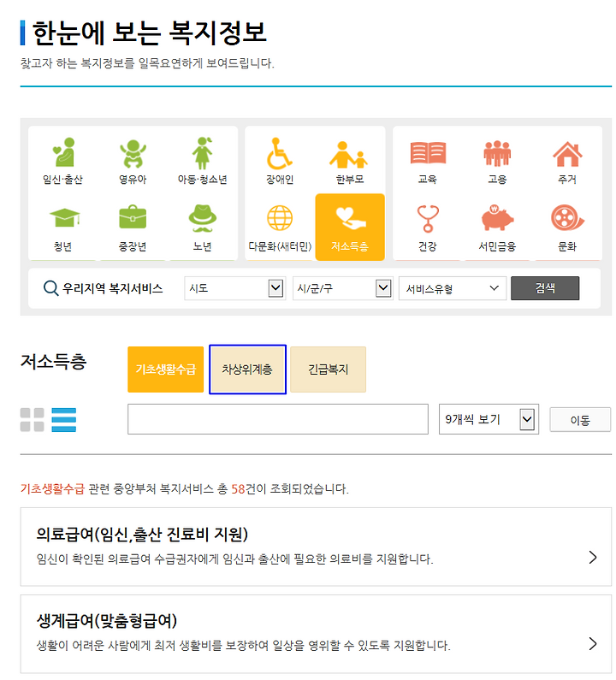
Task: Select the 임신·출산 pregnancy category icon
Action: pos(63,152)
